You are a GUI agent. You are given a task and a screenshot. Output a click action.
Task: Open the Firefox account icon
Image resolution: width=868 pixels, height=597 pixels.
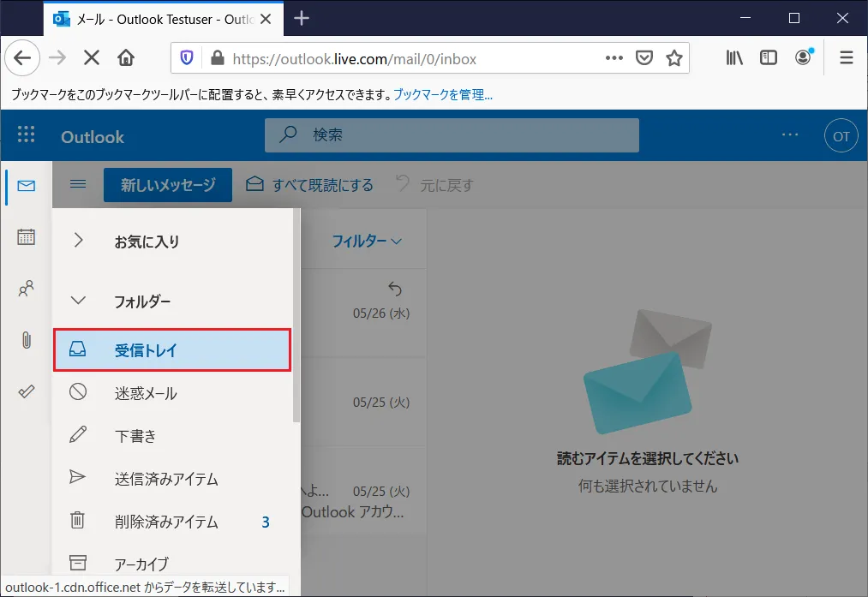(803, 57)
